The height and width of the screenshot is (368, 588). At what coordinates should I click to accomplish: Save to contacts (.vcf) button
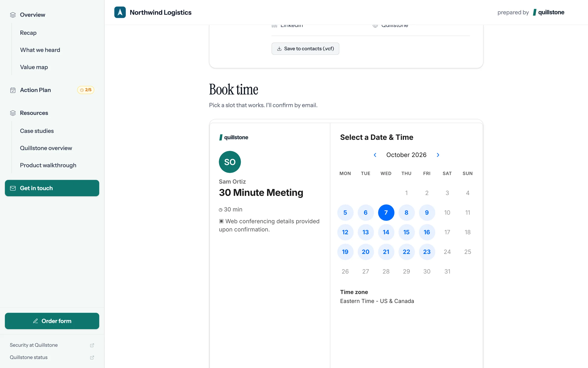[305, 49]
